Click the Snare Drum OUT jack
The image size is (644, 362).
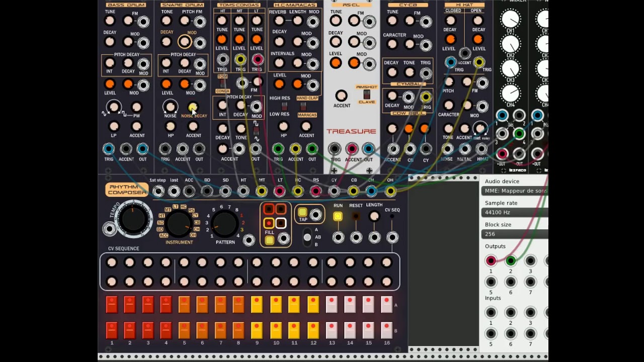[x=199, y=149]
